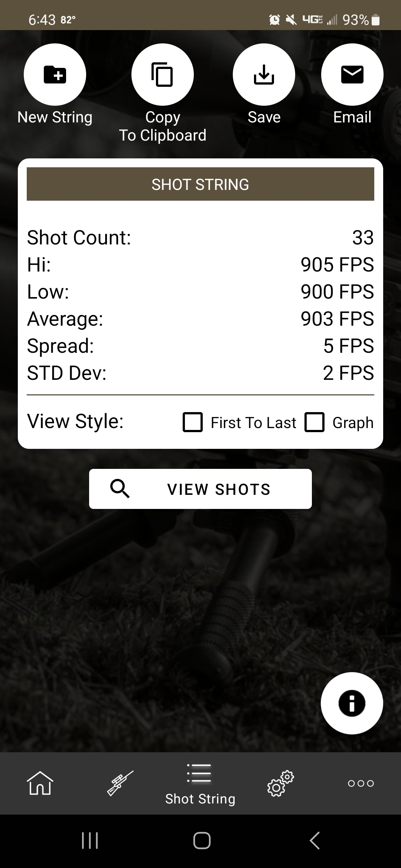The width and height of the screenshot is (401, 868).
Task: Tap the Android back button
Action: tap(315, 841)
